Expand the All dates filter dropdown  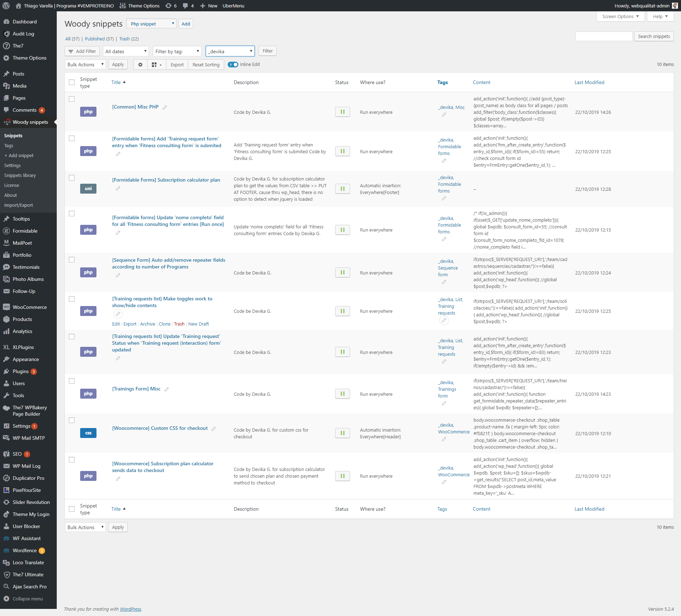(x=126, y=51)
